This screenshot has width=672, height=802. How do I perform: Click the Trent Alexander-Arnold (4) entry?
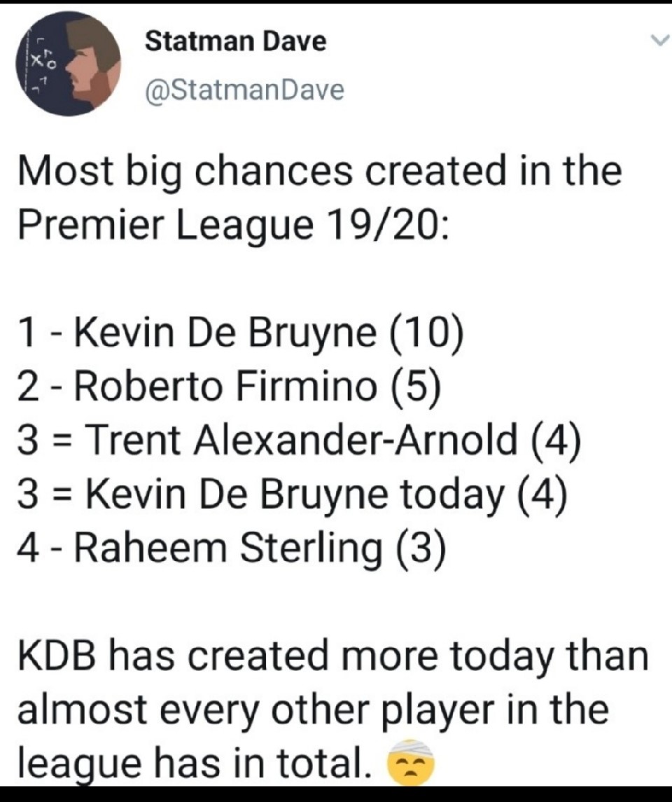click(300, 441)
